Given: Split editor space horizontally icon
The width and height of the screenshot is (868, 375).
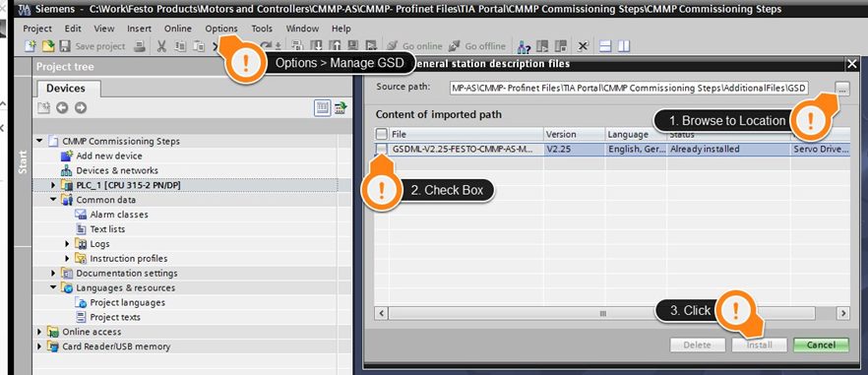Looking at the screenshot, I should pos(605,46).
